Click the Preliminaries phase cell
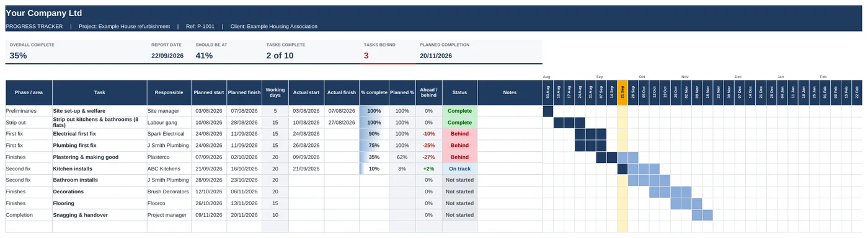Image resolution: width=868 pixels, height=238 pixels. coord(29,111)
